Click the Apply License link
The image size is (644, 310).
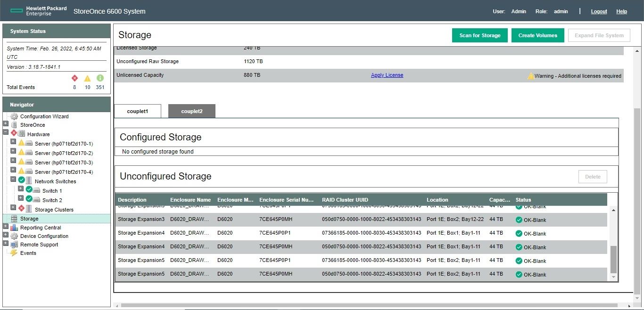(x=387, y=75)
